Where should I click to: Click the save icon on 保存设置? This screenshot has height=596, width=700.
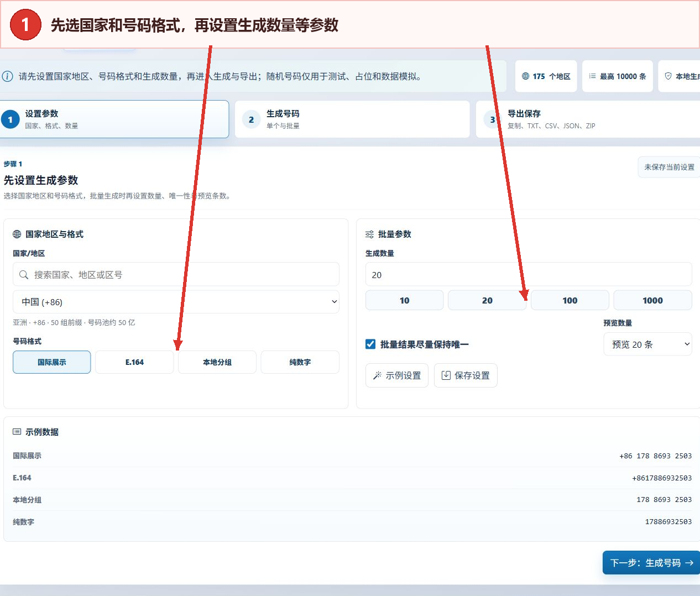point(446,375)
